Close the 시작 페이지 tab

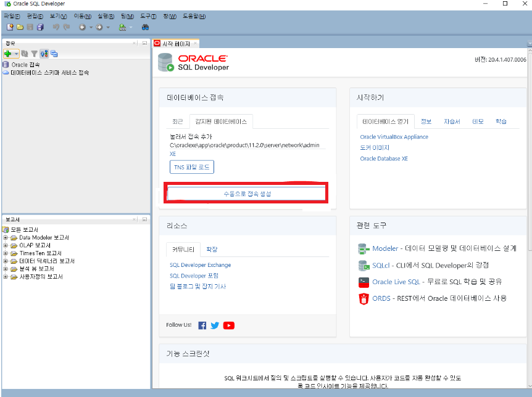tap(195, 43)
